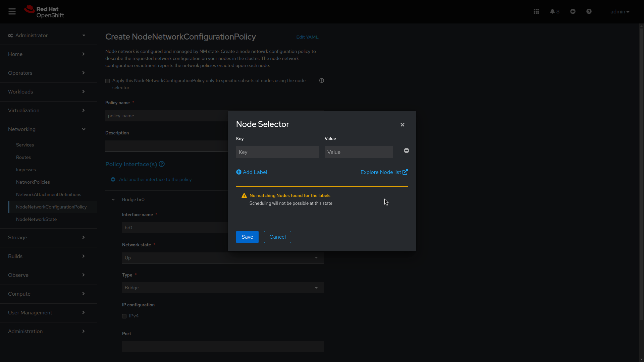Open the admin user menu
Image resolution: width=644 pixels, height=362 pixels.
[620, 11]
